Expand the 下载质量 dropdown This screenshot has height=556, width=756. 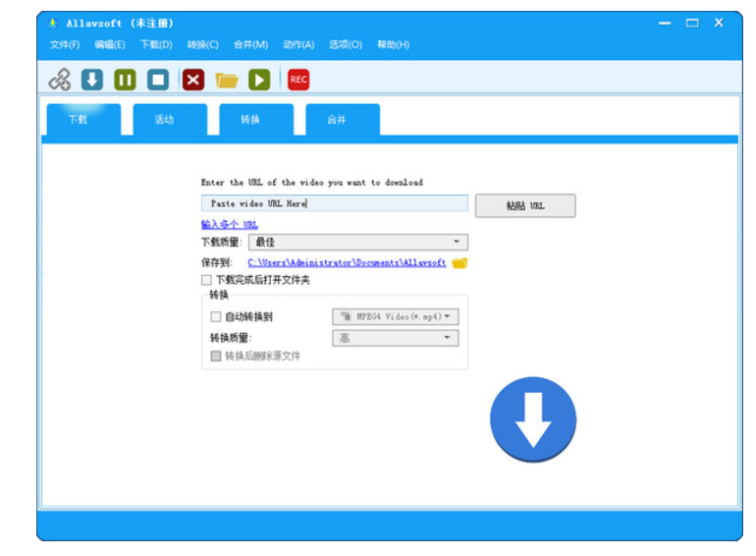(x=359, y=242)
